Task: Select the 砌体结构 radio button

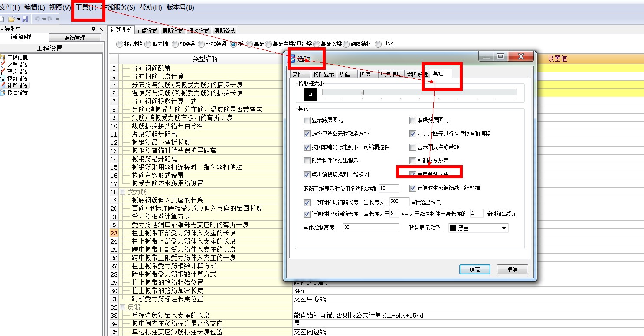Action: (346, 44)
